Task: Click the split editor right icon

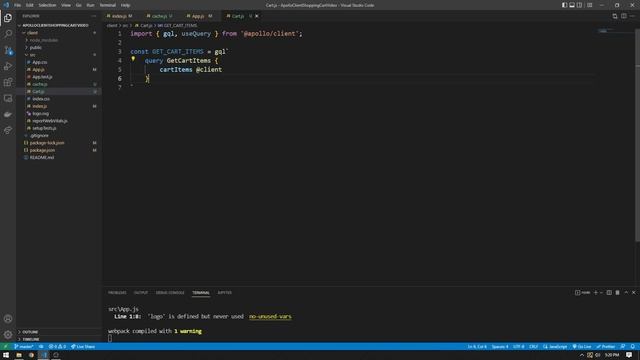Action: point(624,16)
